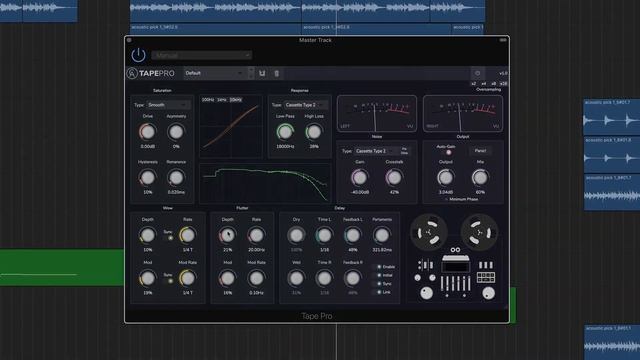Toggle the Pre switch in Noise section
The height and width of the screenshot is (360, 640).
coord(404,149)
